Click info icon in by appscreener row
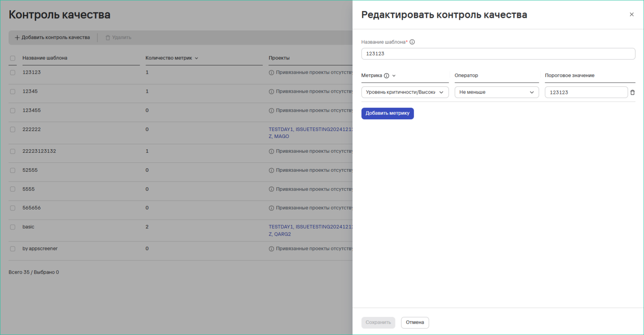Screen dimensions: 644x335 pyautogui.click(x=271, y=249)
